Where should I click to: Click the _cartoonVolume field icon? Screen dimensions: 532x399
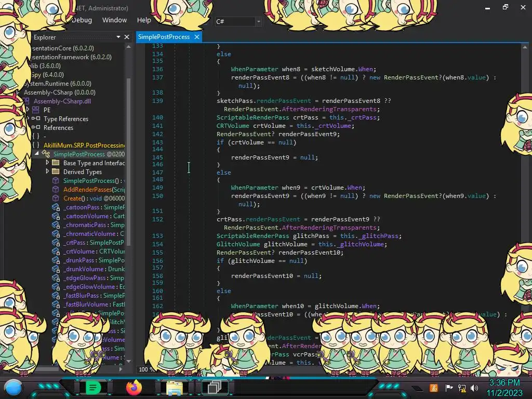(56, 216)
